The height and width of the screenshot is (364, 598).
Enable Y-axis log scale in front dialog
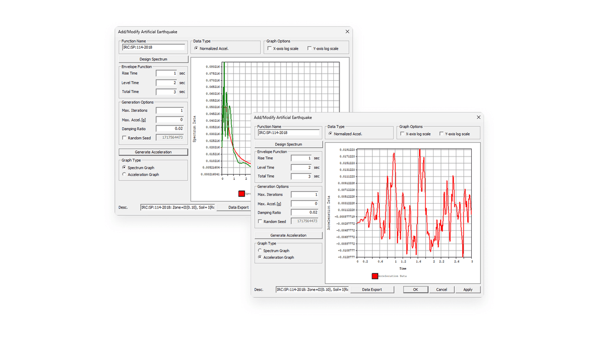[441, 134]
